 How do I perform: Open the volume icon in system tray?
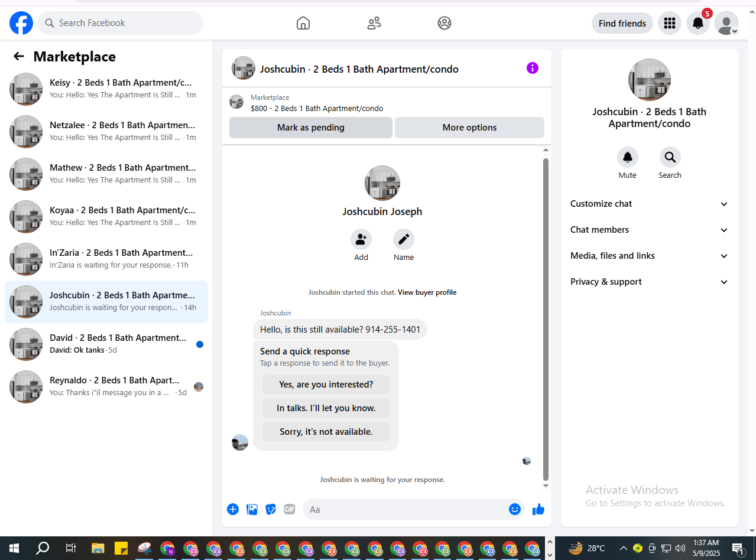[x=680, y=548]
